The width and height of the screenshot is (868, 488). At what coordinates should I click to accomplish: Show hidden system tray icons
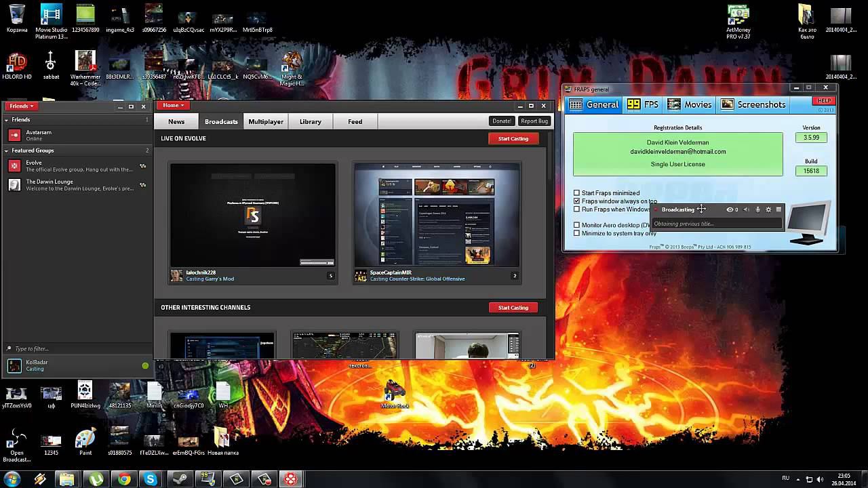[797, 479]
